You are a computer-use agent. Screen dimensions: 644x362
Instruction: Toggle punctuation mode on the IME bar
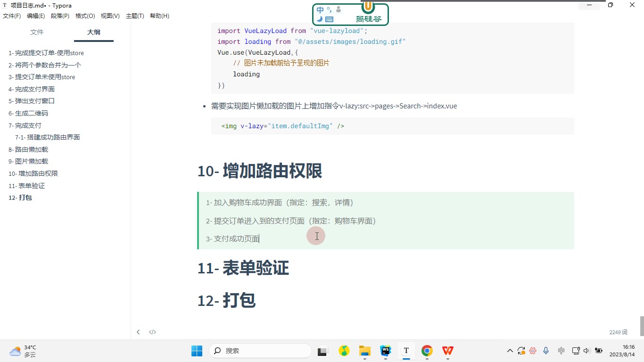click(x=329, y=9)
